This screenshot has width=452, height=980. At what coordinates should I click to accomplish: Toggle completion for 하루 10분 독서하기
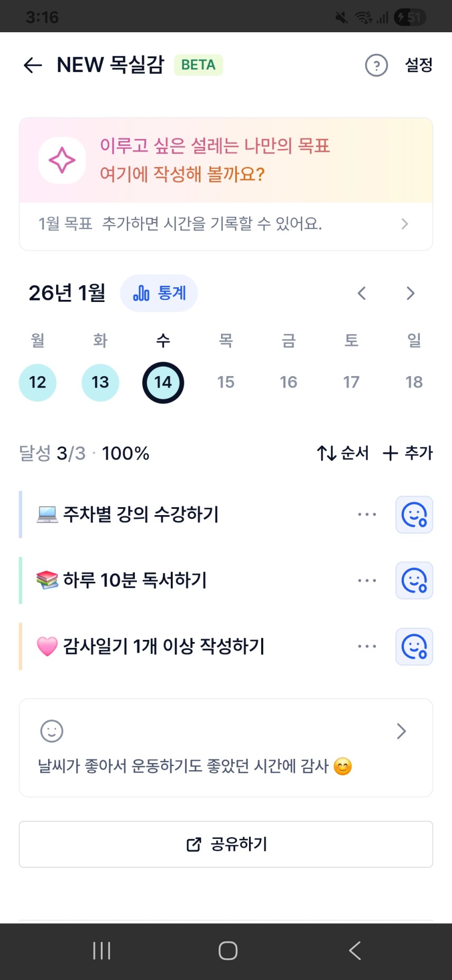[x=414, y=581]
